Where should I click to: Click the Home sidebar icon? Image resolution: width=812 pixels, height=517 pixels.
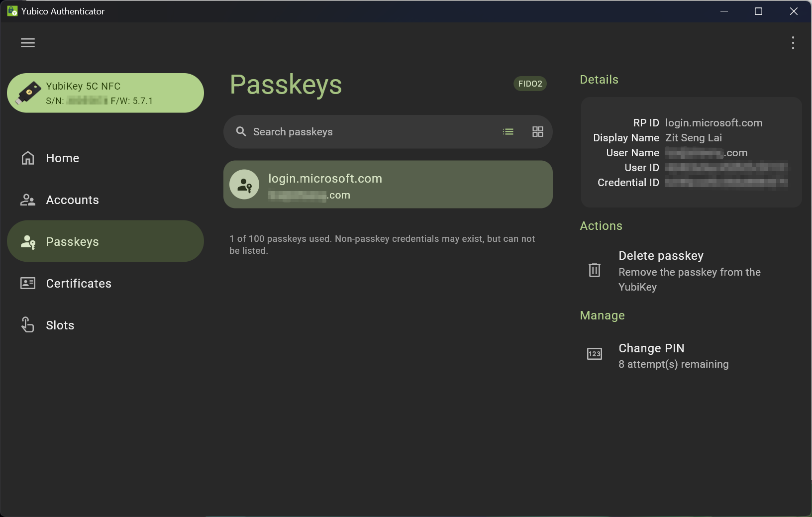click(28, 158)
